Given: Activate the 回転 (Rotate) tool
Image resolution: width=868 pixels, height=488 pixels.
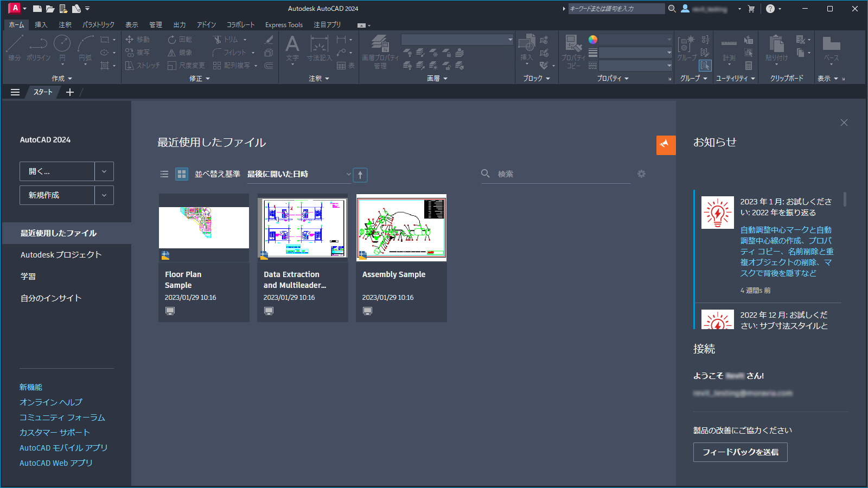Looking at the screenshot, I should 179,39.
